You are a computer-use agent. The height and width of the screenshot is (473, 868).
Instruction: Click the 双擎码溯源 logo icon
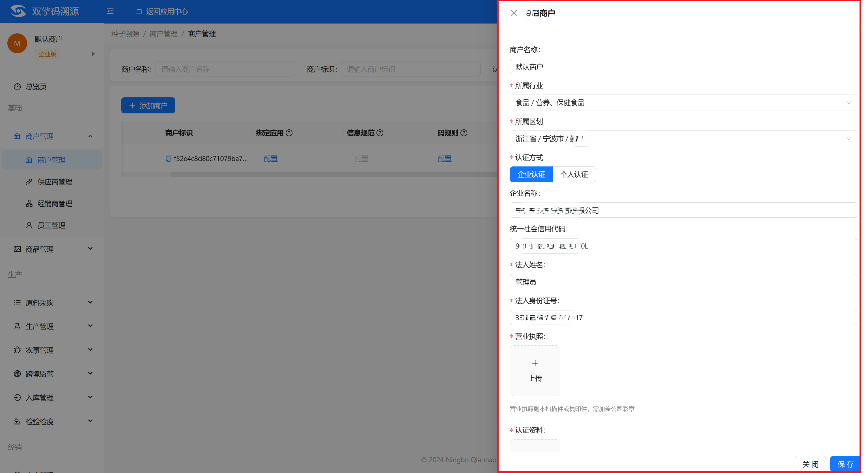click(18, 11)
